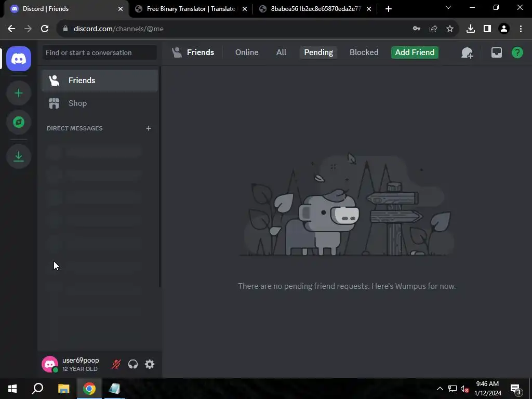Click the Chrome taskbar icon
Image resolution: width=532 pixels, height=399 pixels.
tap(89, 389)
